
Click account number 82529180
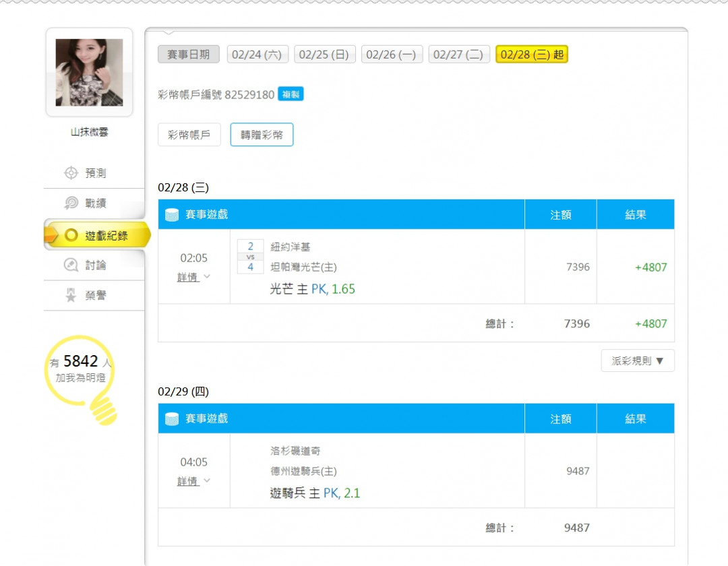tap(249, 94)
